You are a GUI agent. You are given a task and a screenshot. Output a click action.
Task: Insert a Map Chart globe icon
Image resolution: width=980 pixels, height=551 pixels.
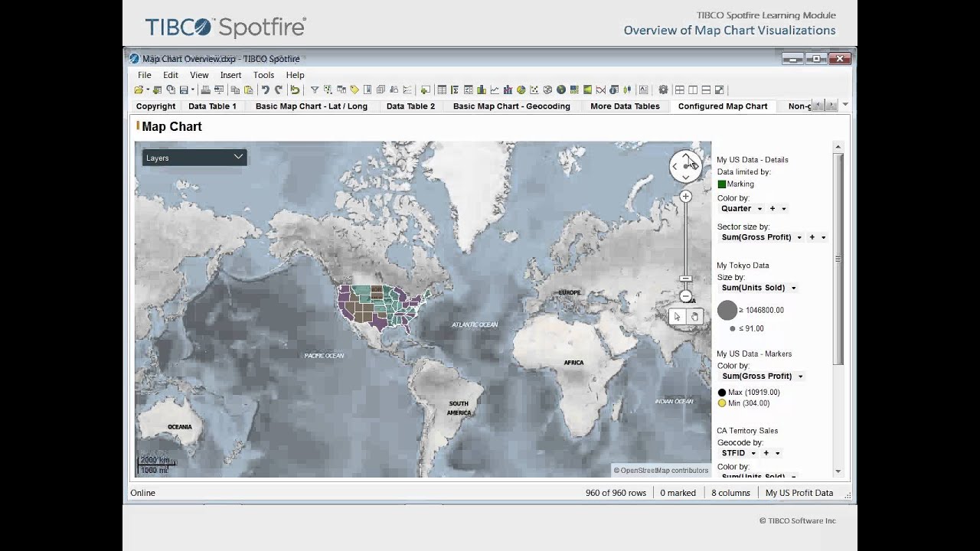(560, 90)
